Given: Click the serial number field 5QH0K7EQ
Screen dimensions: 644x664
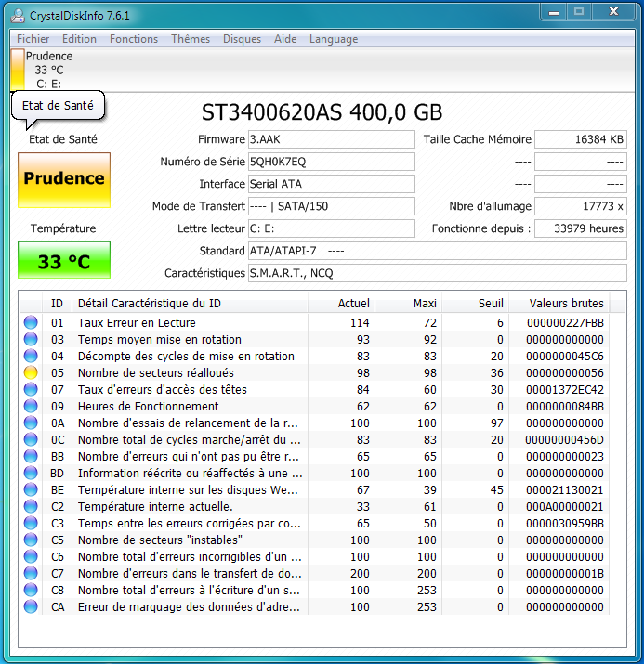Looking at the screenshot, I should pyautogui.click(x=332, y=162).
